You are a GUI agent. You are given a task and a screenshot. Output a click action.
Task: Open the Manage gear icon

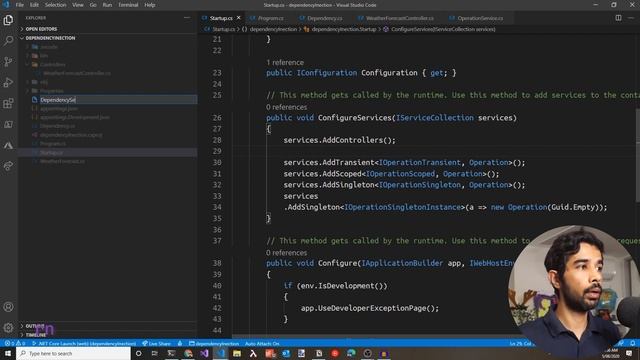click(8, 327)
